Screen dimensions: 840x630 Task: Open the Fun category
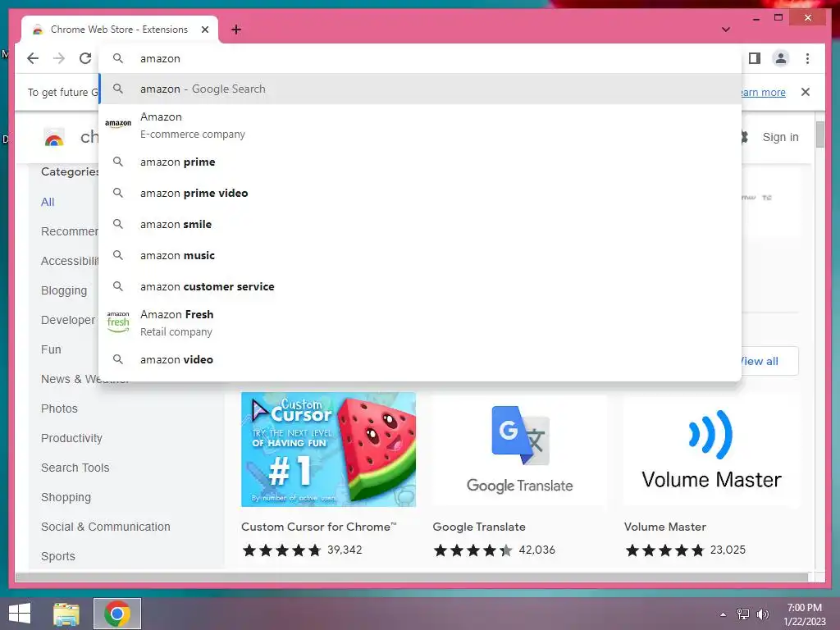pos(51,349)
